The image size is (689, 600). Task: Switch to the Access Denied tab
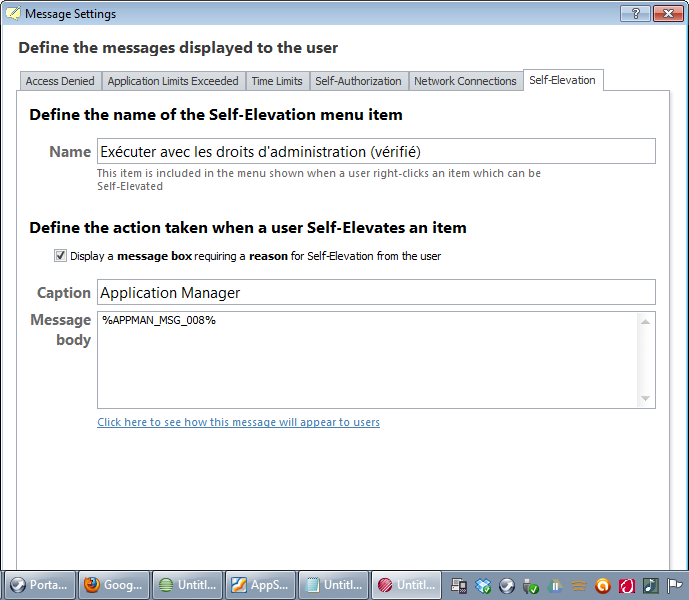(x=60, y=81)
